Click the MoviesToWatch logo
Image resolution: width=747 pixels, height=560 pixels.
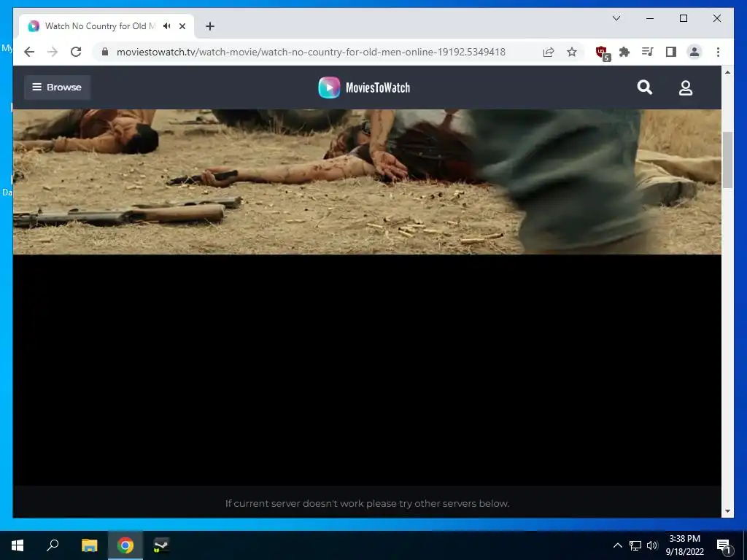[364, 87]
